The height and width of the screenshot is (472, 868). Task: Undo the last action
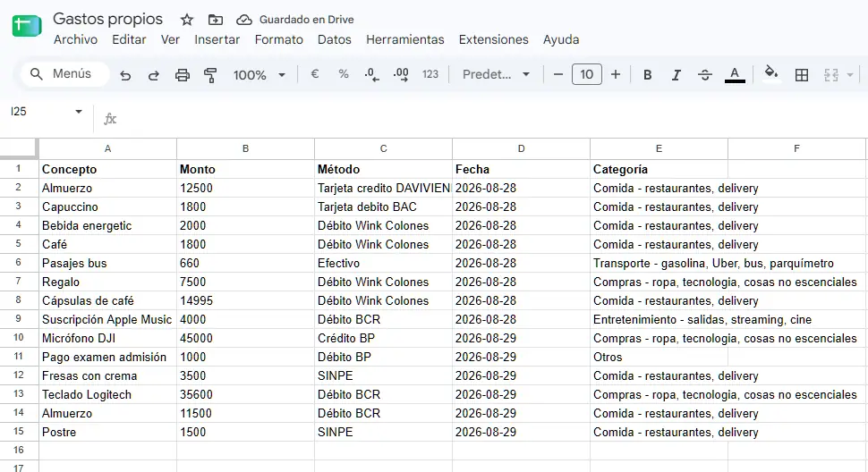tap(125, 74)
